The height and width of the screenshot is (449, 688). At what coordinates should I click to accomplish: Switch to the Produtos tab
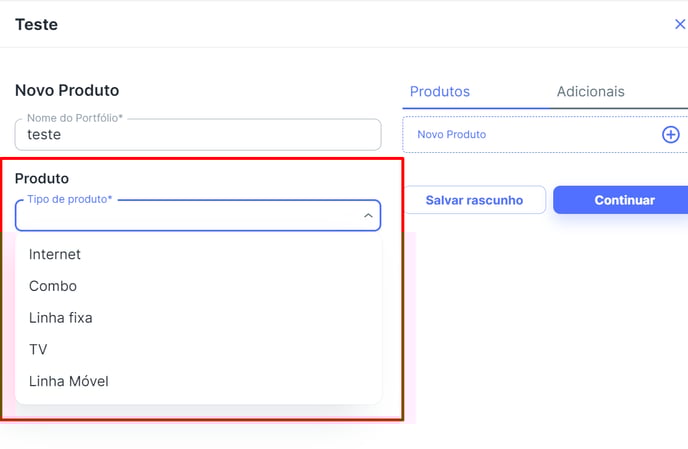tap(440, 91)
